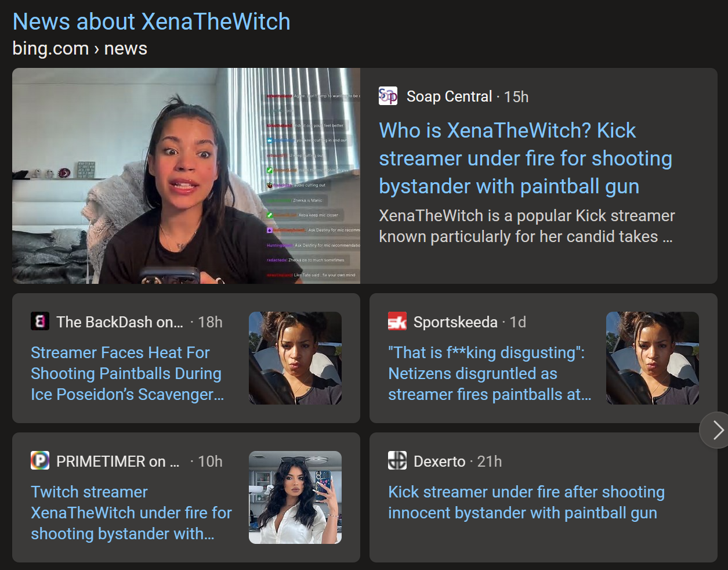Open BackDash article car selfie thumbnail
The height and width of the screenshot is (570, 728).
tap(295, 358)
